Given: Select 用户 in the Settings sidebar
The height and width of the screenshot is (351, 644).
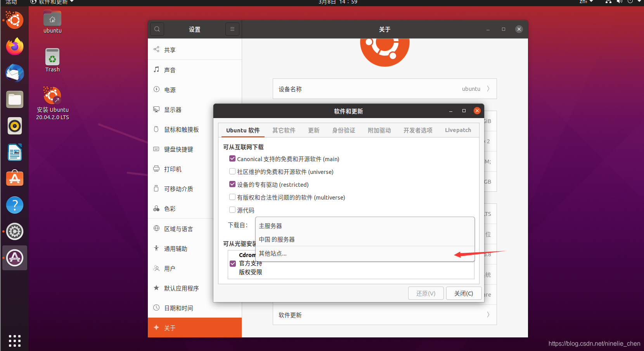Looking at the screenshot, I should point(180,268).
